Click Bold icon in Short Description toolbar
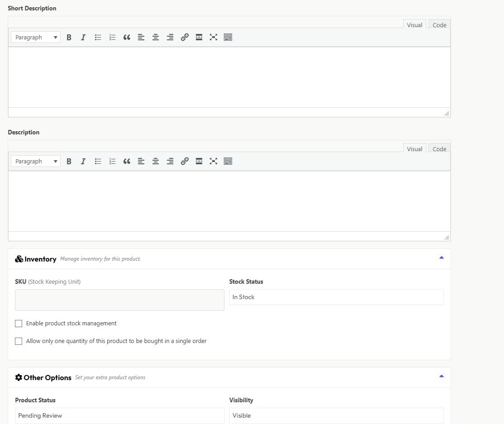This screenshot has height=424, width=504. point(69,38)
